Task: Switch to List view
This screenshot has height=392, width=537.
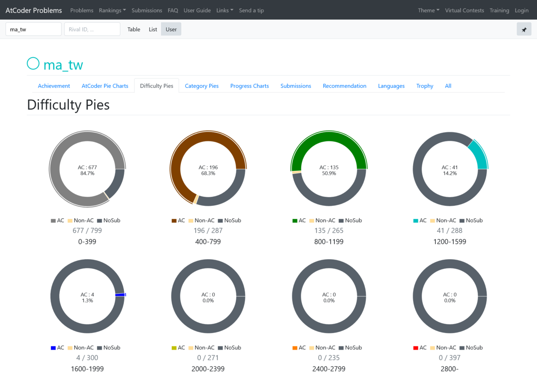Action: click(153, 30)
